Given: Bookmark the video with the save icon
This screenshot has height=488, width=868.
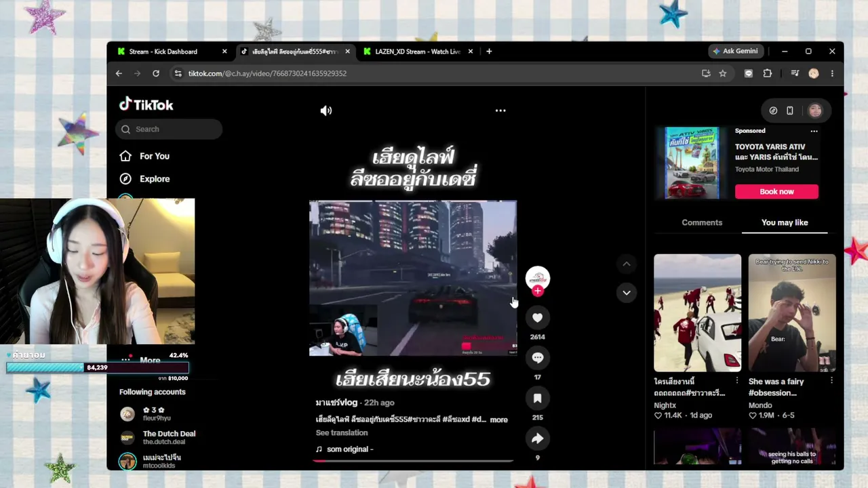Looking at the screenshot, I should click(537, 398).
